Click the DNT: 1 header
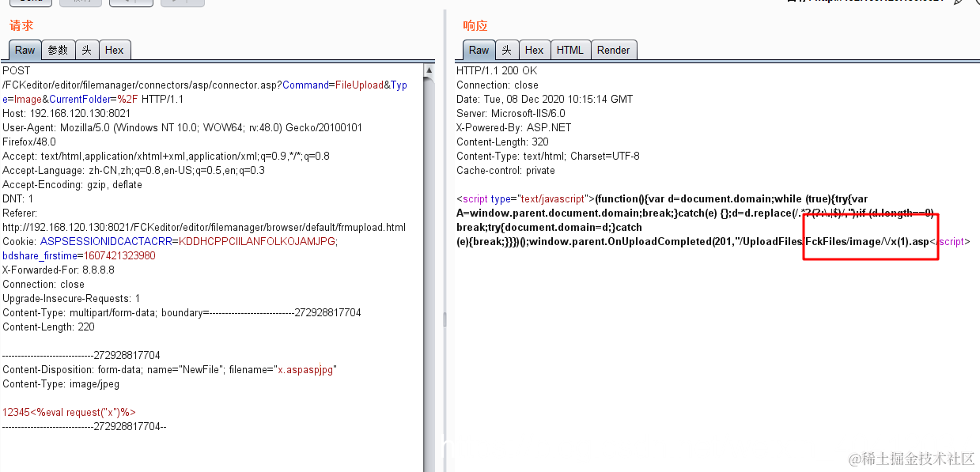980x472 pixels. (x=18, y=198)
